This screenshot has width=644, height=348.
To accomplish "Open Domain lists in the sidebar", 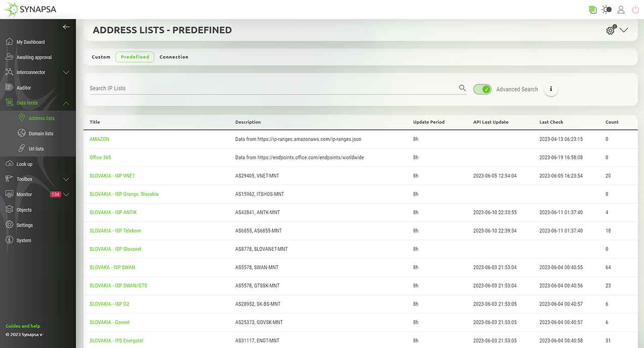I will pyautogui.click(x=41, y=133).
